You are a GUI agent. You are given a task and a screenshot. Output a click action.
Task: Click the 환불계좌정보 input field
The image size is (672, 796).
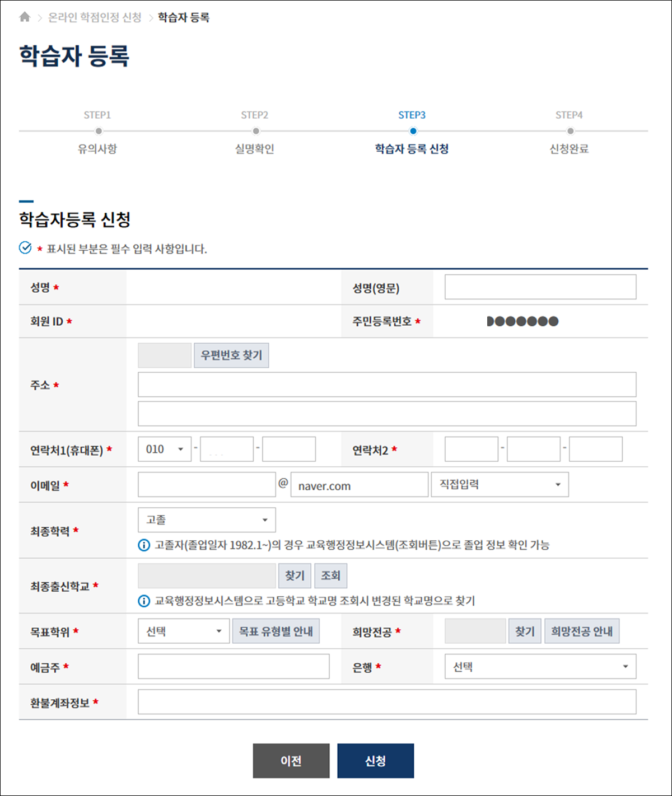tap(386, 702)
